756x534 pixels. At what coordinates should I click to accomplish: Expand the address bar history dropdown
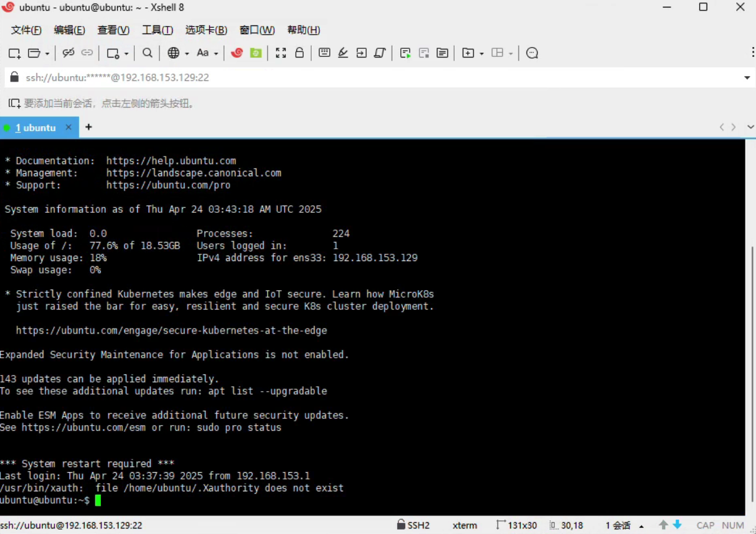[x=747, y=78]
